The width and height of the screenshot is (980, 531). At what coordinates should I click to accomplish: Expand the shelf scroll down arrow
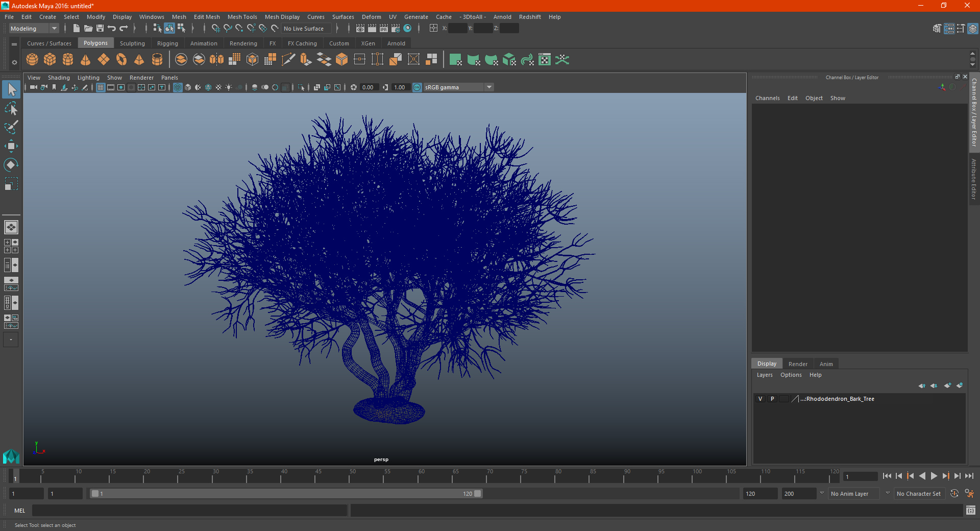click(x=972, y=65)
